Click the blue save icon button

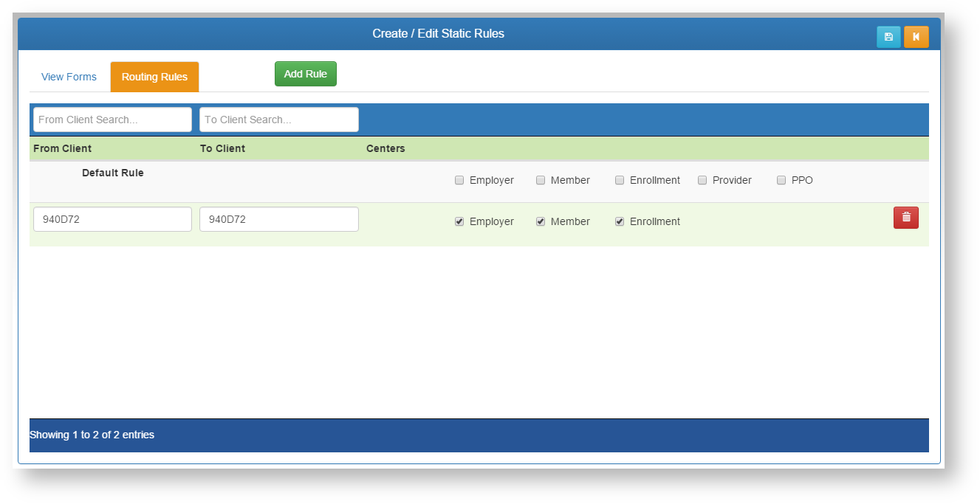click(x=888, y=37)
